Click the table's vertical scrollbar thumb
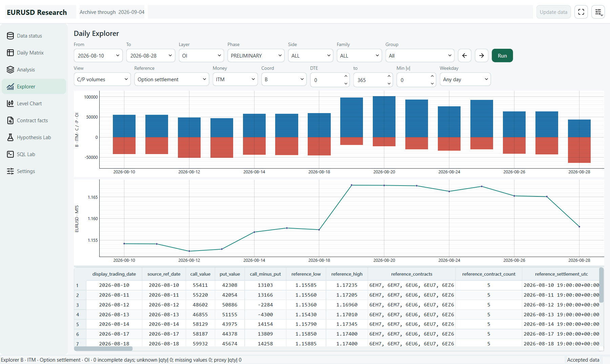Viewport: 610px width, 364px height. (601, 285)
